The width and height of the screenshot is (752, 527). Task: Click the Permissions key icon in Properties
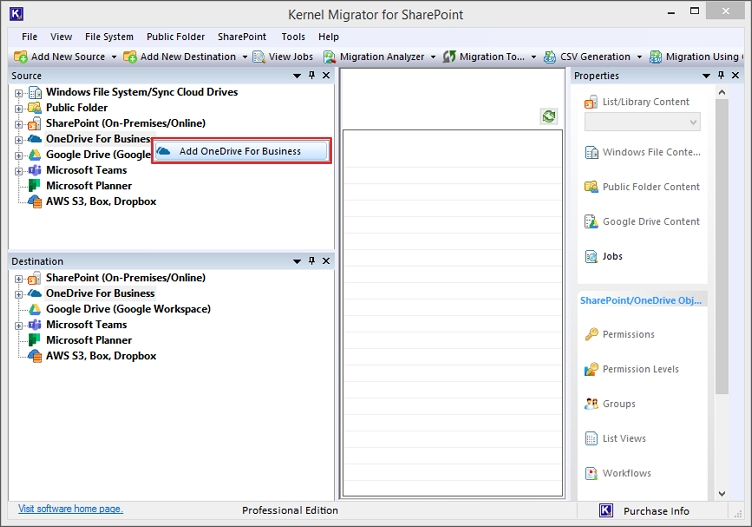point(591,334)
